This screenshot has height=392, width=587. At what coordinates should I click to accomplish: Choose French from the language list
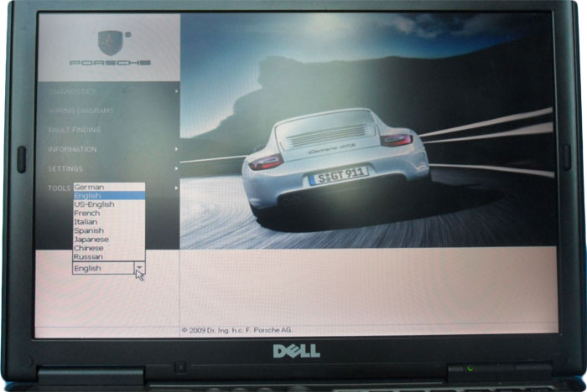[108, 214]
